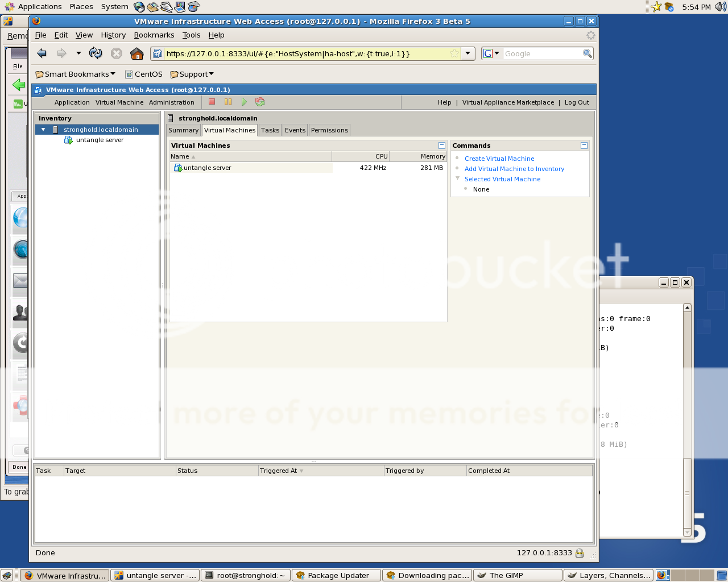728x582 pixels.
Task: Sort virtual machines by Name column
Action: pyautogui.click(x=250, y=156)
